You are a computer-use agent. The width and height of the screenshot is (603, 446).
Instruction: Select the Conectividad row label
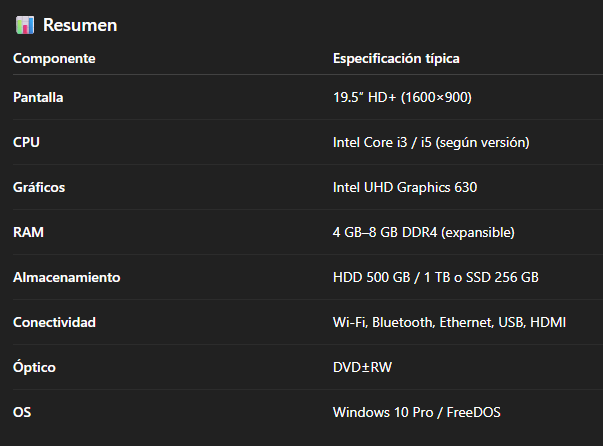(x=54, y=322)
